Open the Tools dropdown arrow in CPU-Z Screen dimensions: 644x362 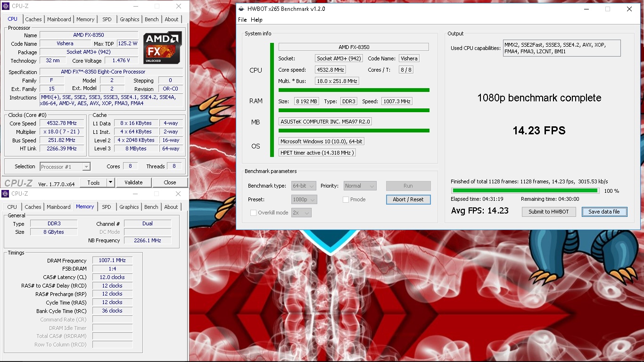pyautogui.click(x=110, y=182)
